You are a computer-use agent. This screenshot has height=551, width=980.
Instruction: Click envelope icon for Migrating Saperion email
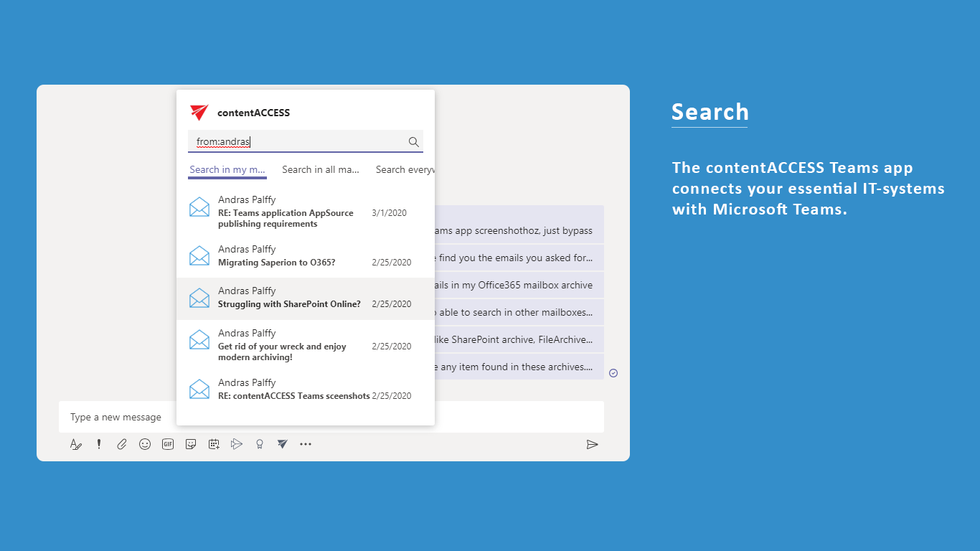[x=199, y=255]
